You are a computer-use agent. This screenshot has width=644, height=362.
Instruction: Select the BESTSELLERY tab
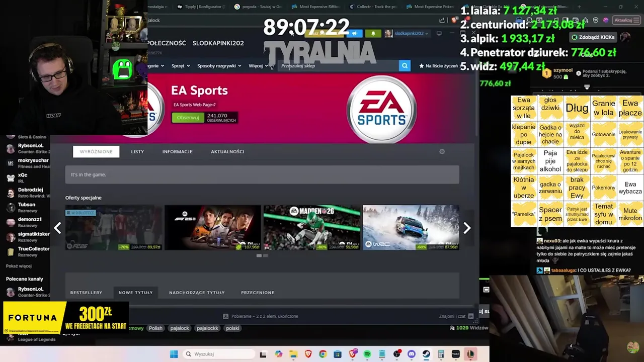pyautogui.click(x=86, y=292)
